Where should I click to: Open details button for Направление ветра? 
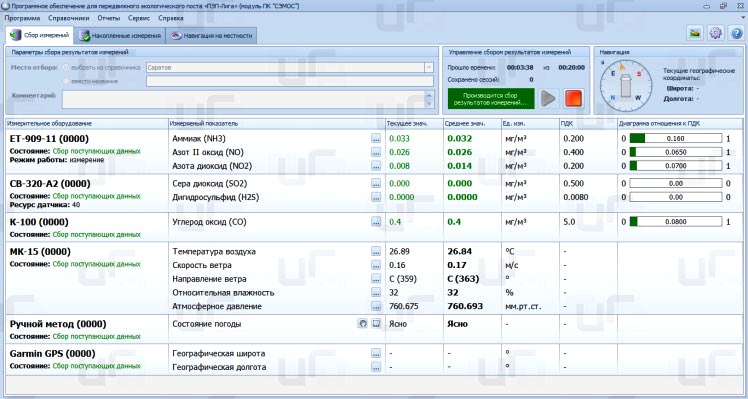point(376,279)
